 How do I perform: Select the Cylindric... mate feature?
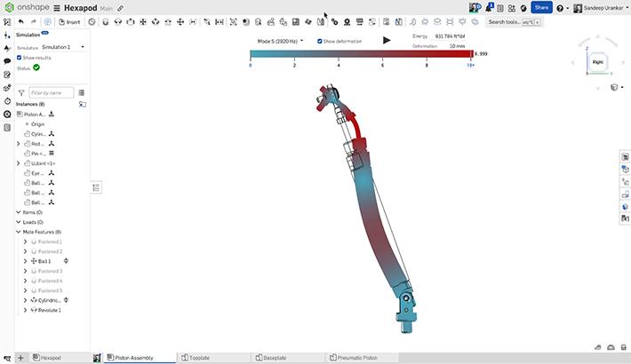pos(49,300)
